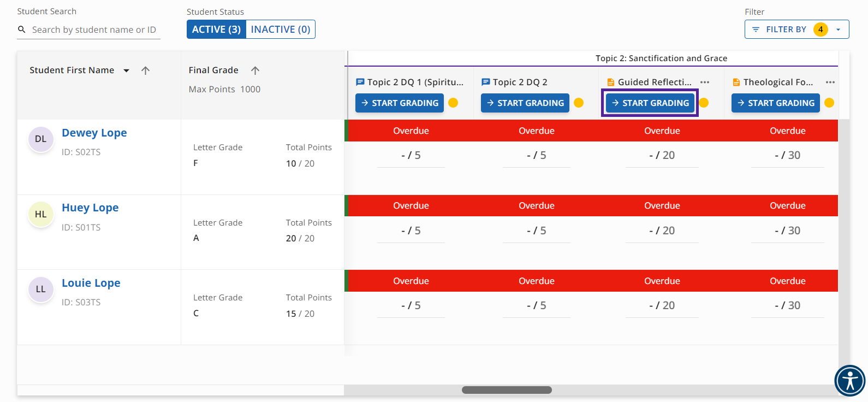868x402 pixels.
Task: Click the Topic 2 DQ 1 discussion icon
Action: tap(360, 82)
